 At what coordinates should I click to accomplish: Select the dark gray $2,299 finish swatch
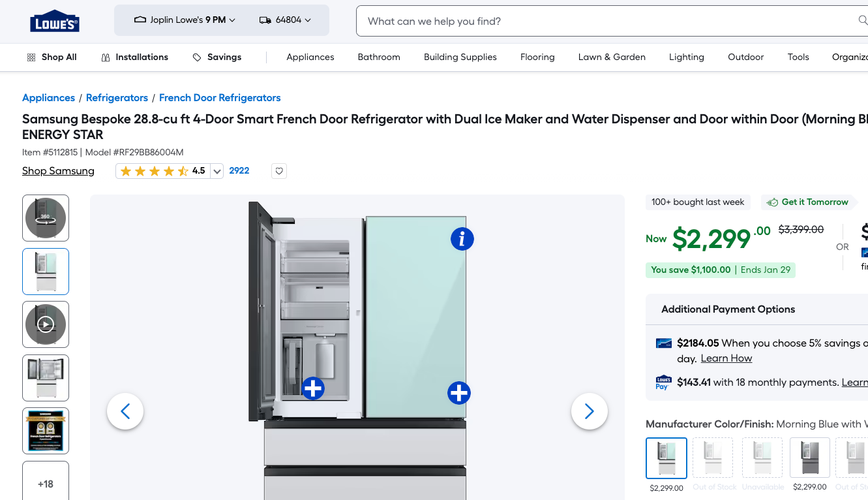(809, 458)
